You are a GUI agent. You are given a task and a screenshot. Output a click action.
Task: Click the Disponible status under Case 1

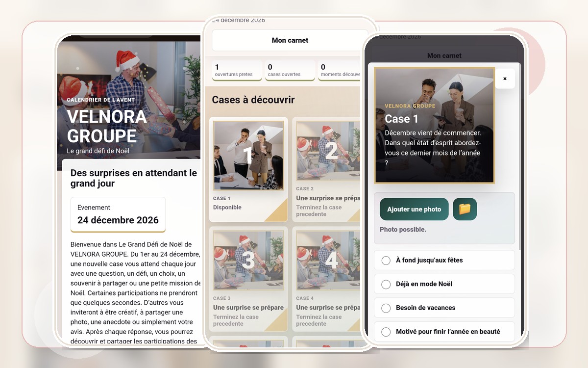[227, 207]
